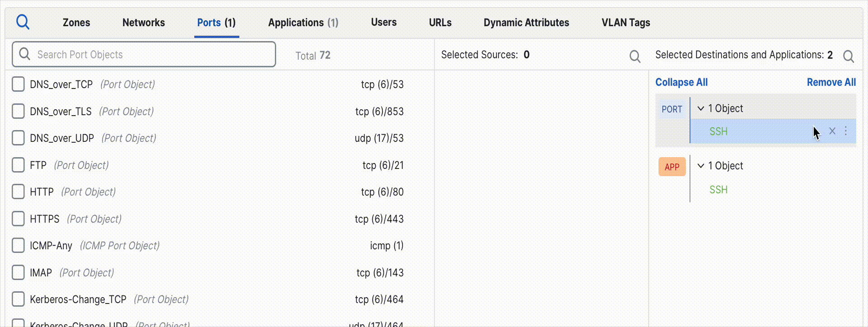Switch to the Networks tab
The image size is (868, 327).
coord(144,23)
